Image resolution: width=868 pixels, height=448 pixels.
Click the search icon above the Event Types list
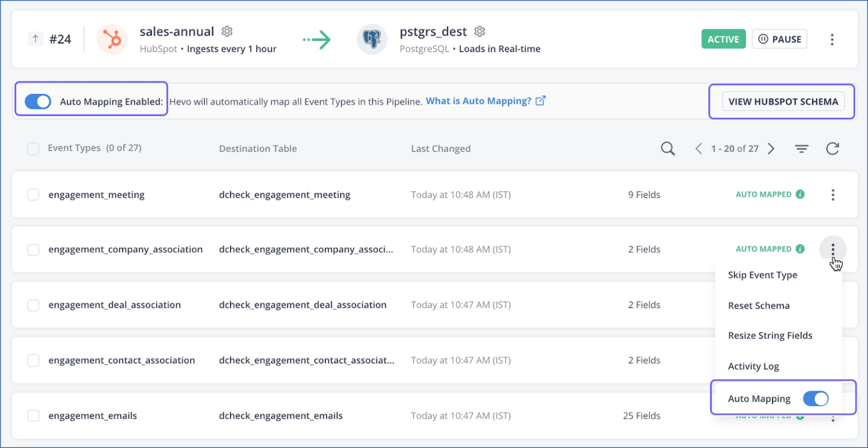click(x=667, y=148)
